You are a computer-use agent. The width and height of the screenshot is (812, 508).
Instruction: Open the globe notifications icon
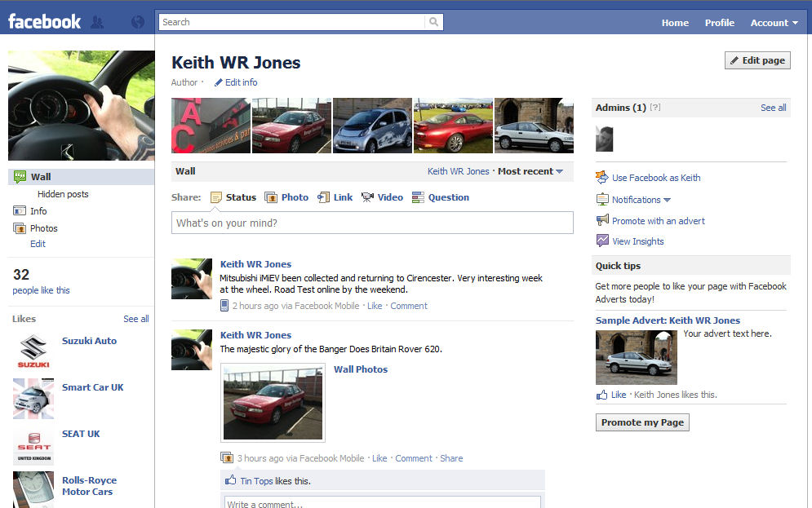tap(138, 23)
